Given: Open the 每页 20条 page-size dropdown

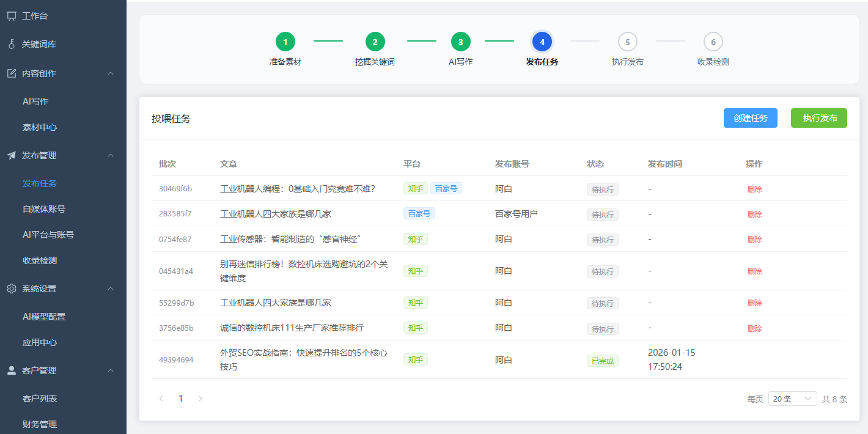Looking at the screenshot, I should 792,398.
